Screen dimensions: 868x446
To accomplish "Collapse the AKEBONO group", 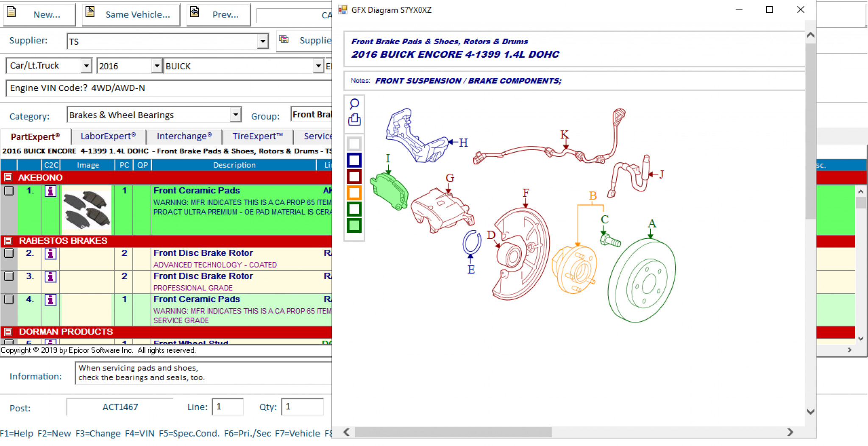I will [8, 177].
